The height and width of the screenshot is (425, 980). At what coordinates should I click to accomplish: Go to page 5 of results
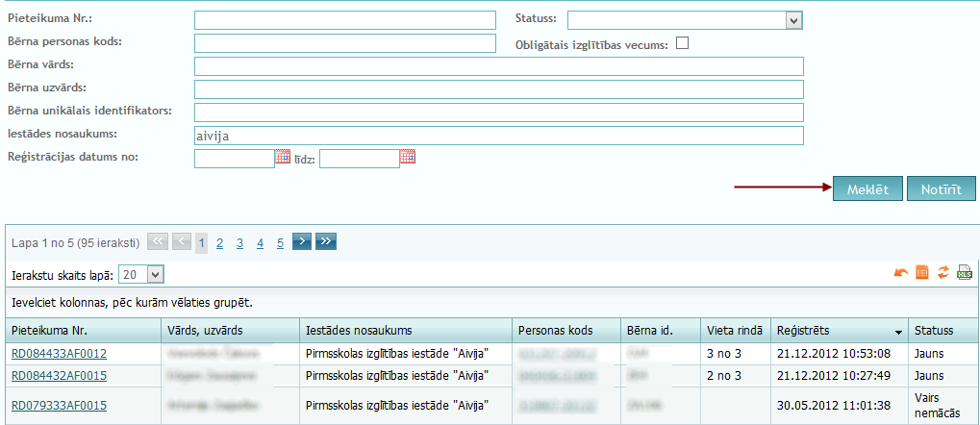coord(280,243)
